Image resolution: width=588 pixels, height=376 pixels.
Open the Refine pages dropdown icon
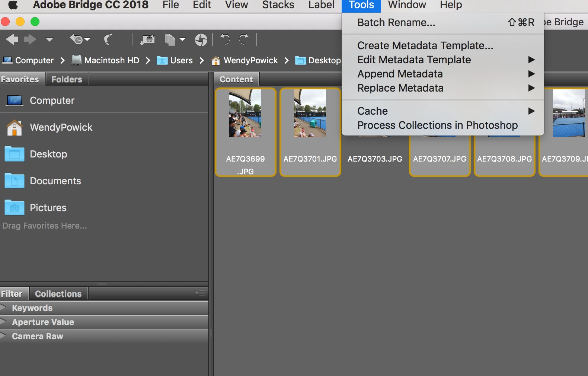(x=175, y=39)
